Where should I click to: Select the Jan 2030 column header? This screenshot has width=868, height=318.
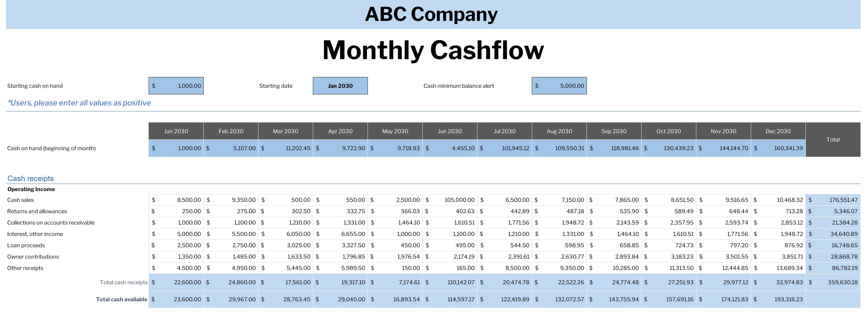(x=175, y=131)
